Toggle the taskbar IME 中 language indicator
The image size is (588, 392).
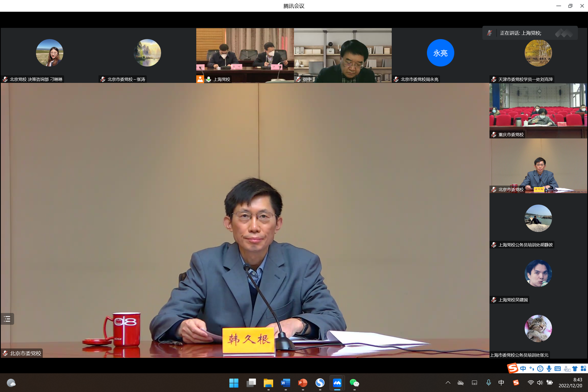pyautogui.click(x=501, y=383)
